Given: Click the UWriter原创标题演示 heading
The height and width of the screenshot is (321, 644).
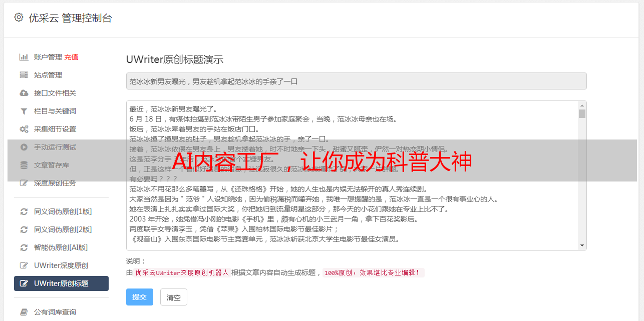Looking at the screenshot, I should [175, 59].
